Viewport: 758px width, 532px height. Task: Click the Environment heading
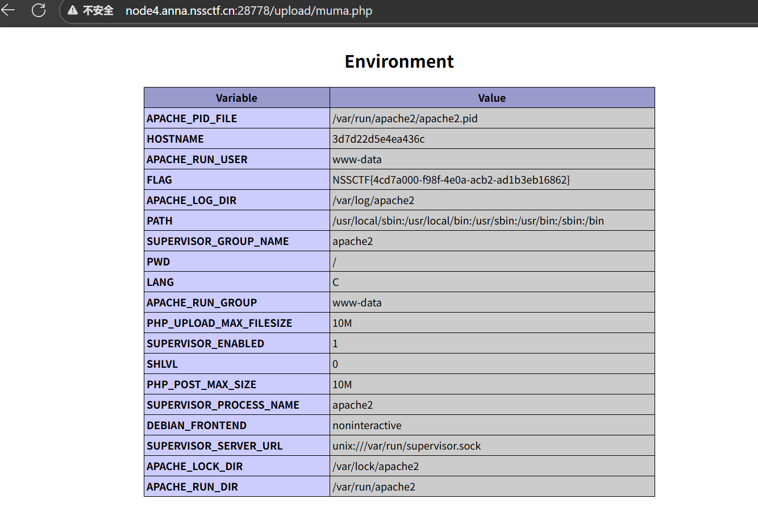coord(399,61)
